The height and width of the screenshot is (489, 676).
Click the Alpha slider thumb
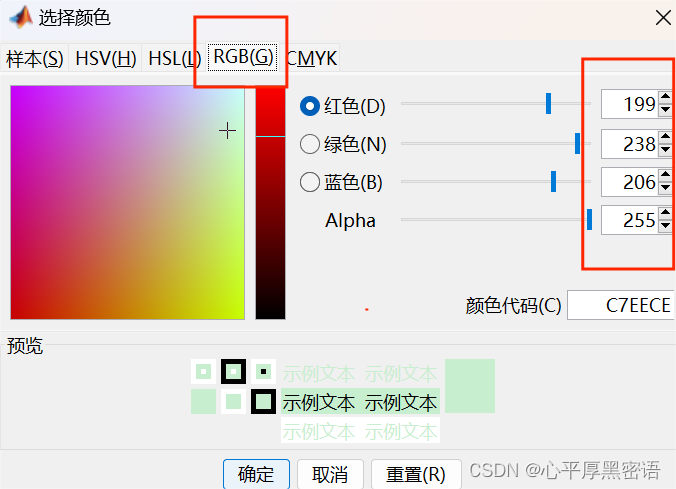pyautogui.click(x=589, y=219)
